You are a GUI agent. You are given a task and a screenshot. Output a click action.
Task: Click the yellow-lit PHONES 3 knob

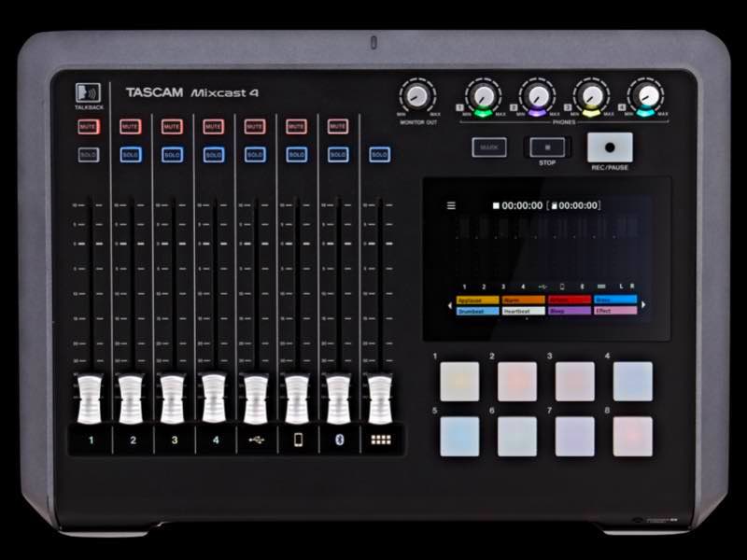tap(592, 96)
